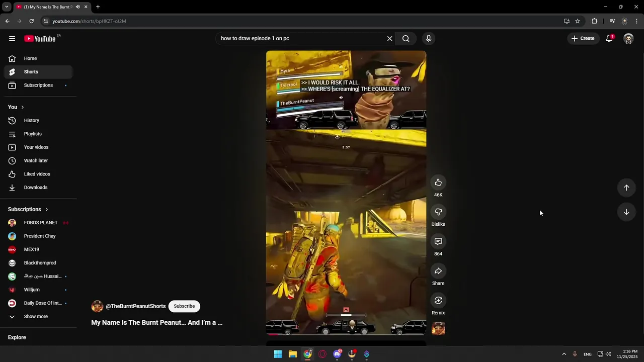644x362 pixels.
Task: Open Blackthornprod channel
Action: click(x=38, y=263)
